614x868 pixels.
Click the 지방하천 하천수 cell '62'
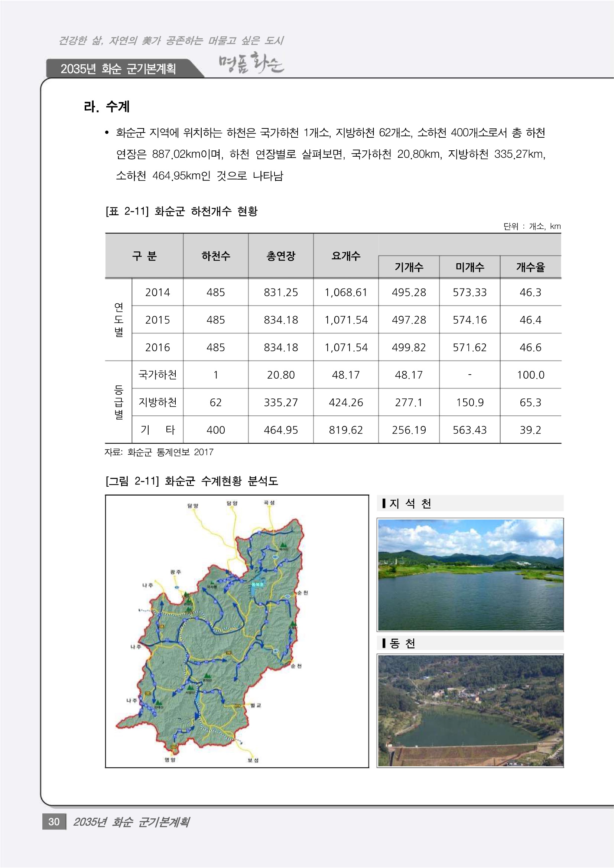coord(216,402)
